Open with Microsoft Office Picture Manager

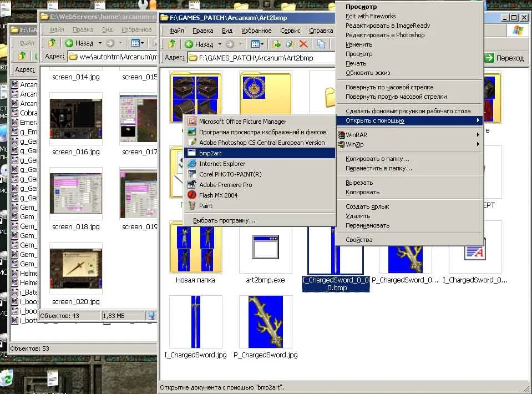tap(242, 122)
